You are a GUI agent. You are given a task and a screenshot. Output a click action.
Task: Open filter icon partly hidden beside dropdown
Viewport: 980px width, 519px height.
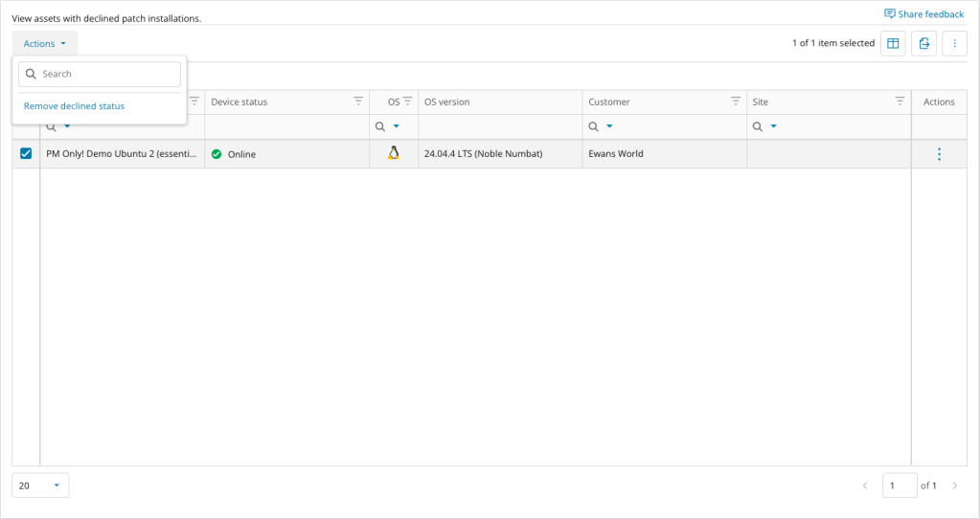[194, 101]
